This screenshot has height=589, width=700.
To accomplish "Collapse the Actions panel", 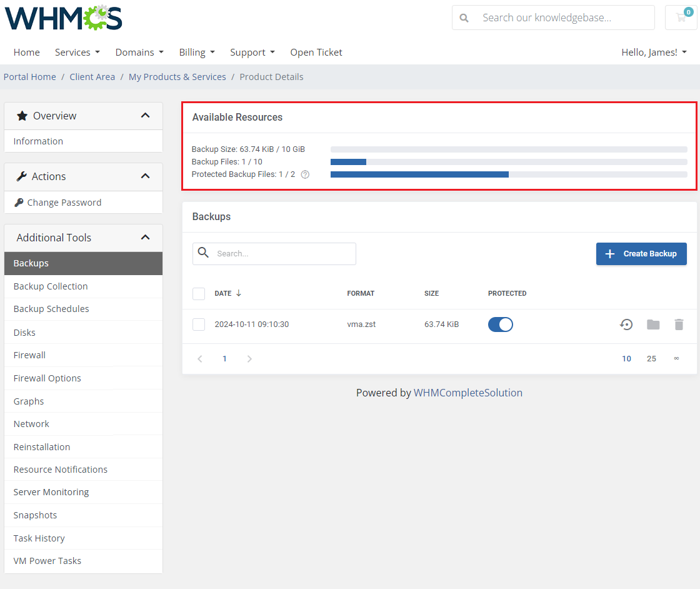I will click(x=145, y=176).
